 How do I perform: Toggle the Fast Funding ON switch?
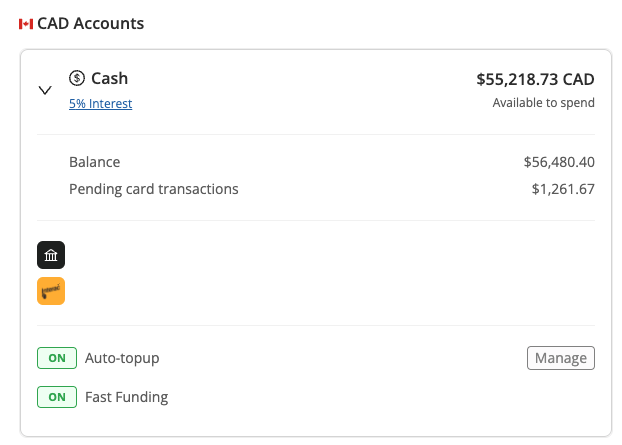57,397
